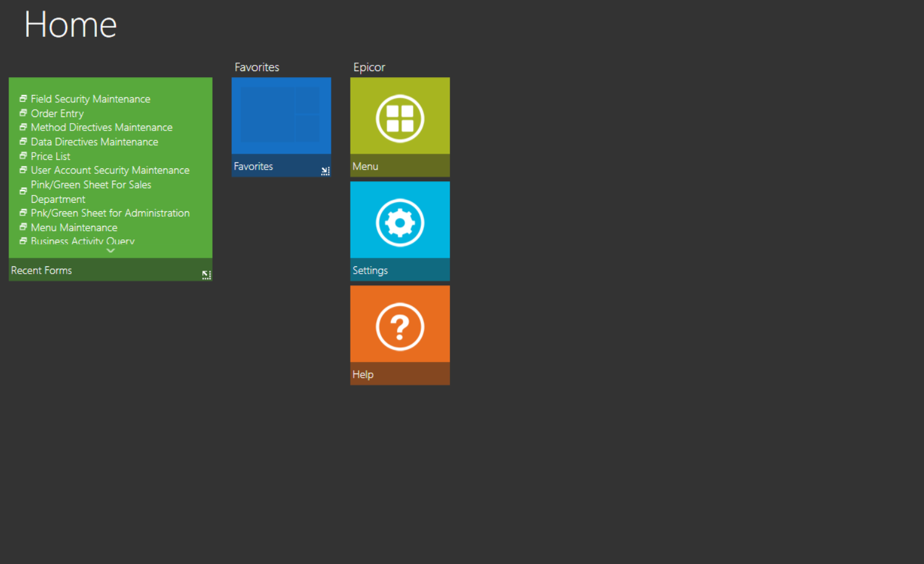
Task: Click the form icon beside Order Entry
Action: click(23, 113)
